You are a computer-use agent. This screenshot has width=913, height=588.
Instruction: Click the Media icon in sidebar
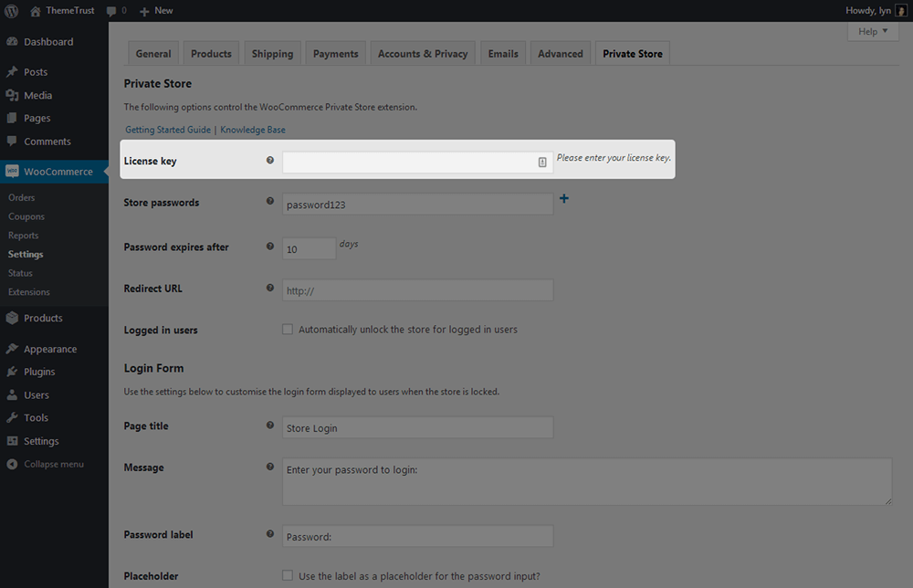coord(12,95)
